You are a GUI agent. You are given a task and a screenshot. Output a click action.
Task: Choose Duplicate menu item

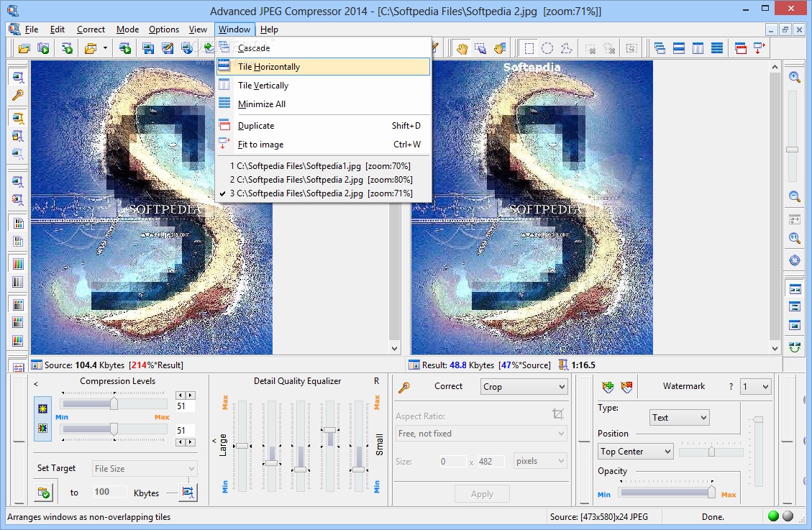pyautogui.click(x=323, y=126)
